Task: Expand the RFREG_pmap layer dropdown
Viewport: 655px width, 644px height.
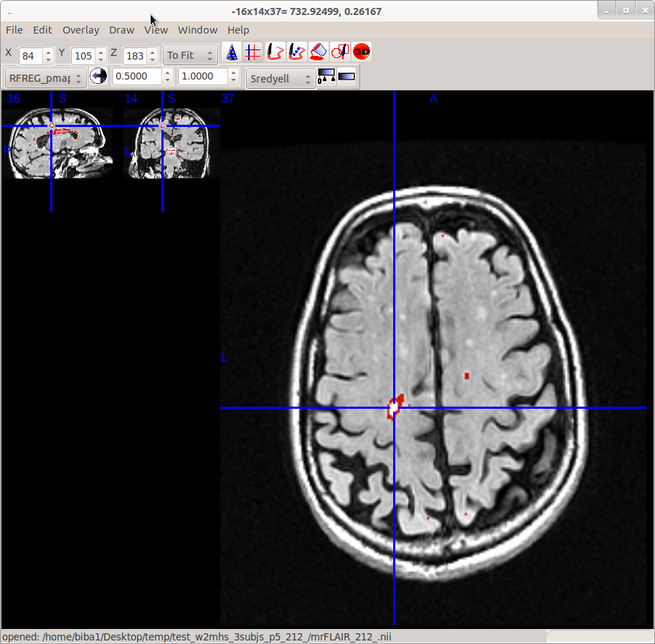Action: (46, 77)
